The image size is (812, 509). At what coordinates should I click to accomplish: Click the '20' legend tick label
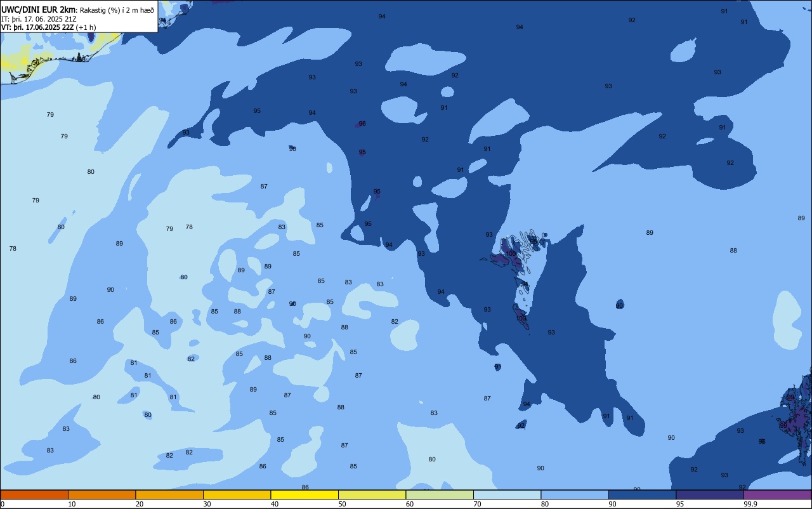click(139, 504)
